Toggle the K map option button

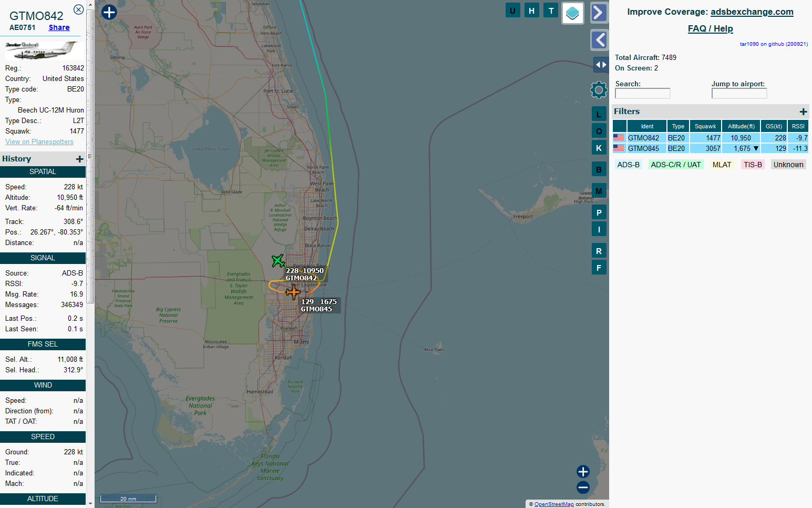[x=599, y=148]
